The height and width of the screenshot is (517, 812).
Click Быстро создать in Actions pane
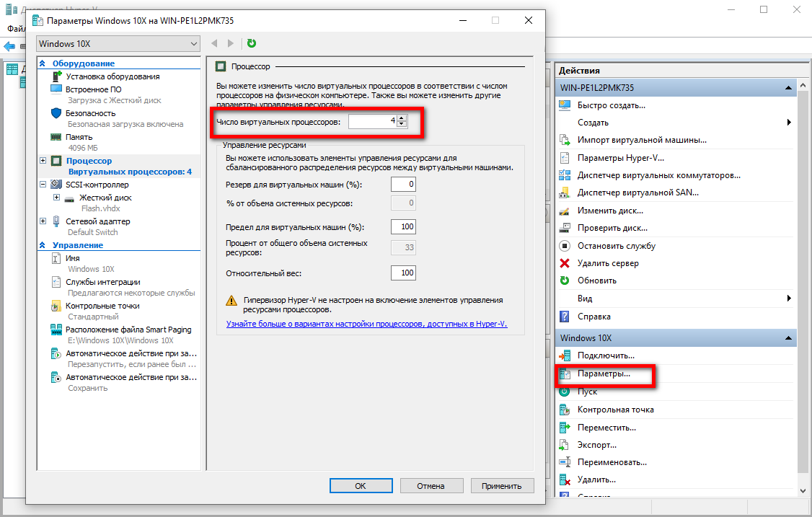611,105
